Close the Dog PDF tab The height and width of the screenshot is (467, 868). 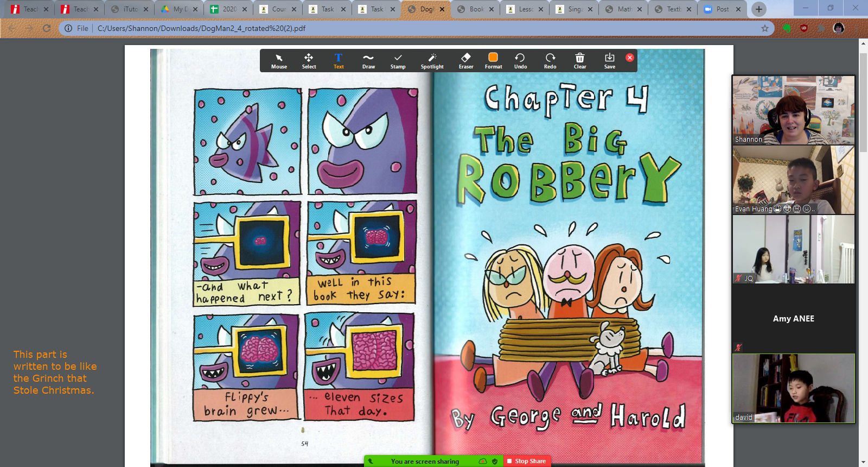click(442, 9)
